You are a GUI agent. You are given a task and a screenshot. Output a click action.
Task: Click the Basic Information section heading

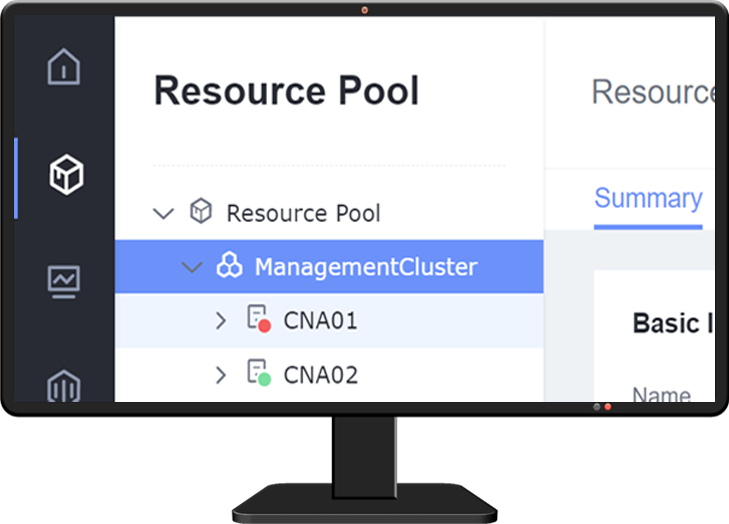click(x=673, y=323)
